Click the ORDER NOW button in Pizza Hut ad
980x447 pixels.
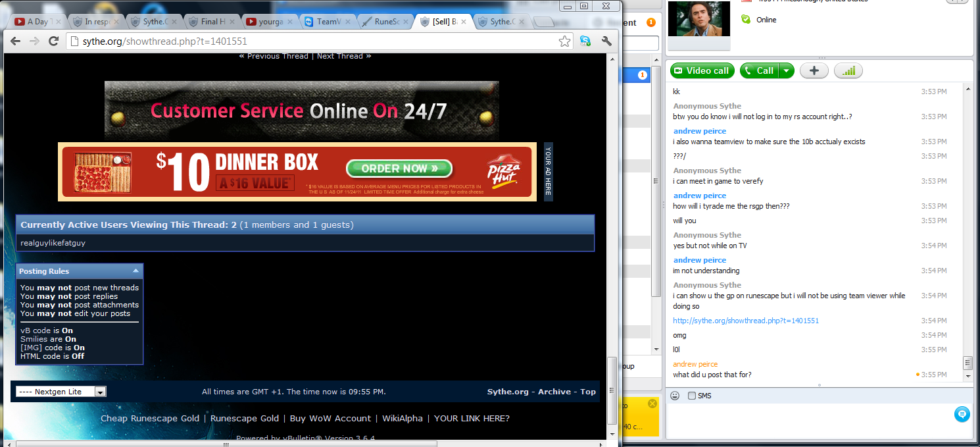click(x=399, y=169)
